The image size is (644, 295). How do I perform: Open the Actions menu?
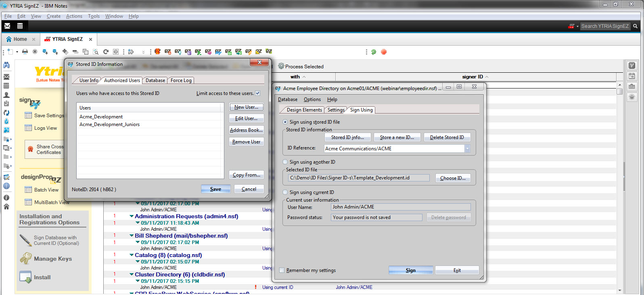click(74, 16)
